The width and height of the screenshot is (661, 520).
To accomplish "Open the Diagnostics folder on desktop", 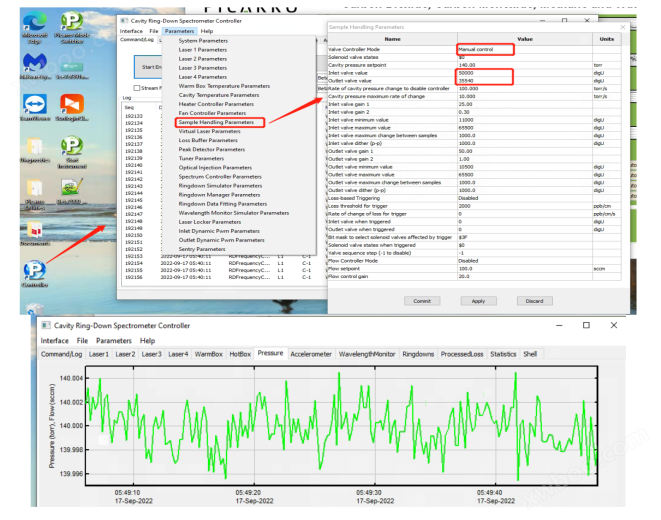I will pyautogui.click(x=35, y=147).
